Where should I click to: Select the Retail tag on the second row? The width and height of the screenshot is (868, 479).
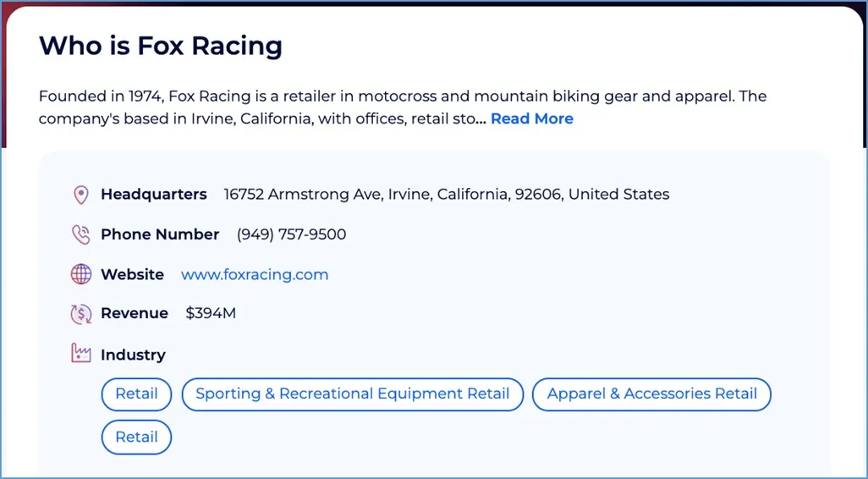click(x=137, y=438)
